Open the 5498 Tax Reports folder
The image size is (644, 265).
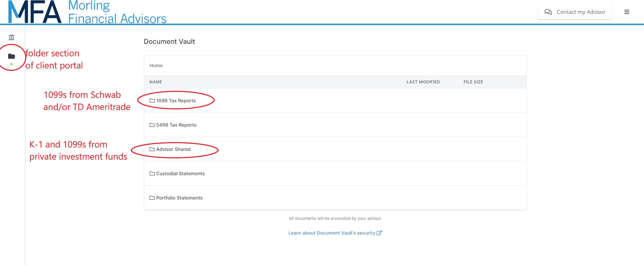pyautogui.click(x=176, y=125)
